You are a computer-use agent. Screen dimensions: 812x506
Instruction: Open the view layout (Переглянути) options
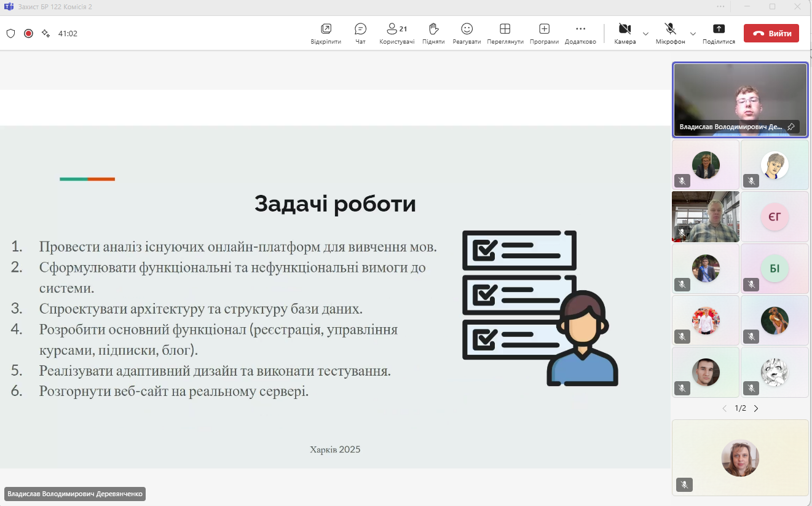pos(505,33)
